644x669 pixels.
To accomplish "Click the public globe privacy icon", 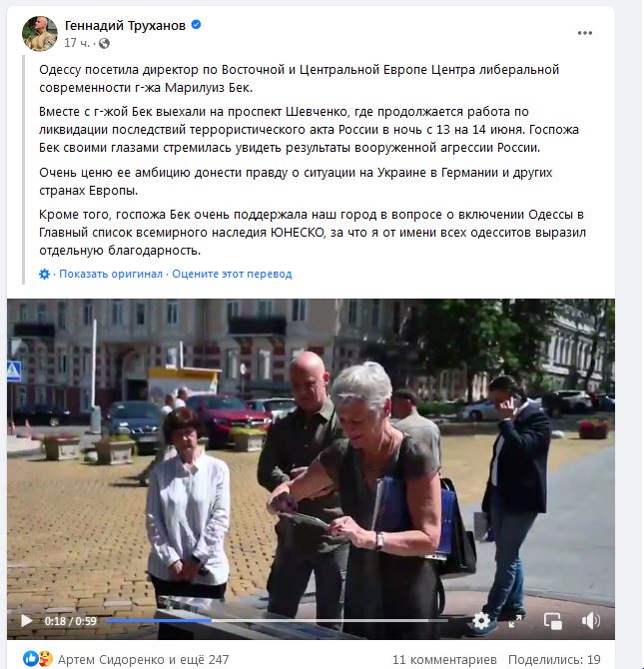I will tap(104, 43).
